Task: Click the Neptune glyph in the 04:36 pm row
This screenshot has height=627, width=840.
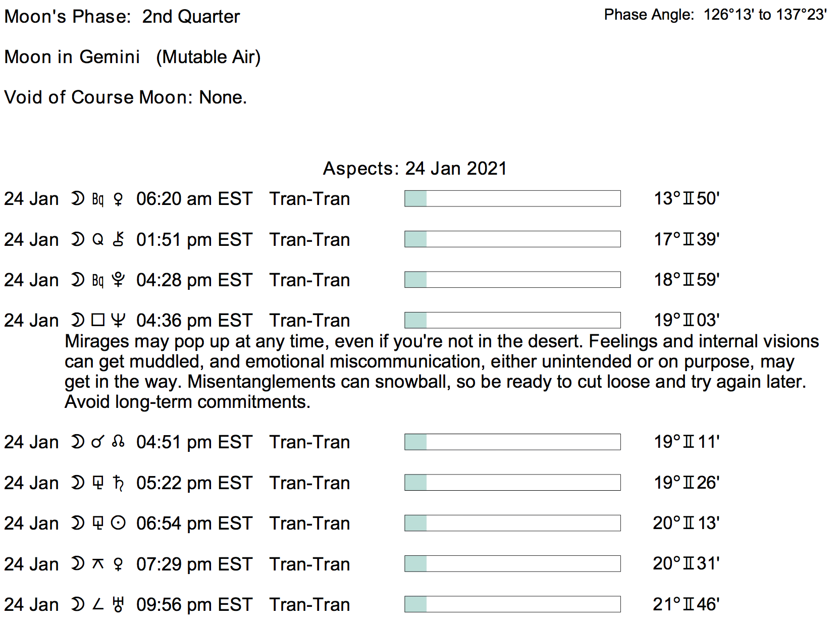Action: coord(118,321)
